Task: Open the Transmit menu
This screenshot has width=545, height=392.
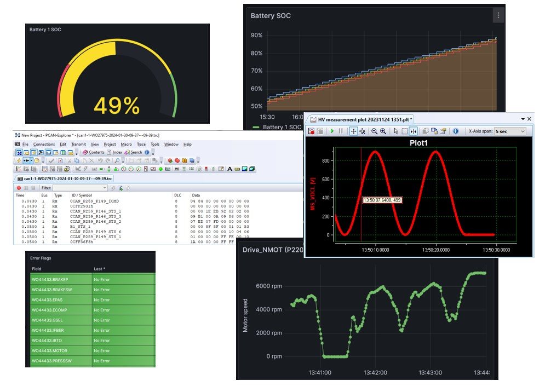Action: (x=78, y=144)
